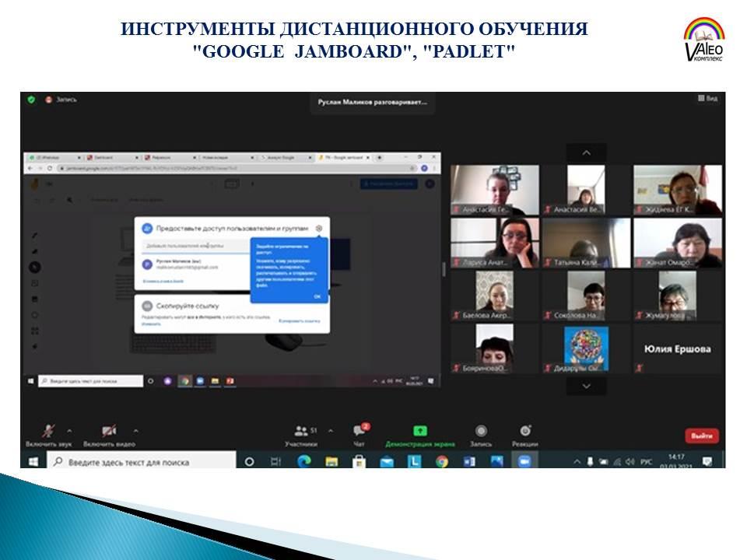Click the volume icon in the system tray

pos(630,461)
